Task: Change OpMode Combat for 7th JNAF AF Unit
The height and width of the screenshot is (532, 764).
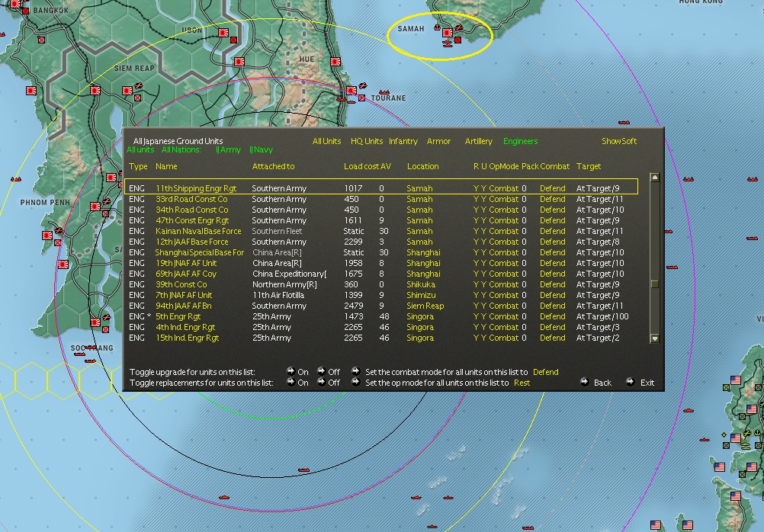Action: coord(504,295)
